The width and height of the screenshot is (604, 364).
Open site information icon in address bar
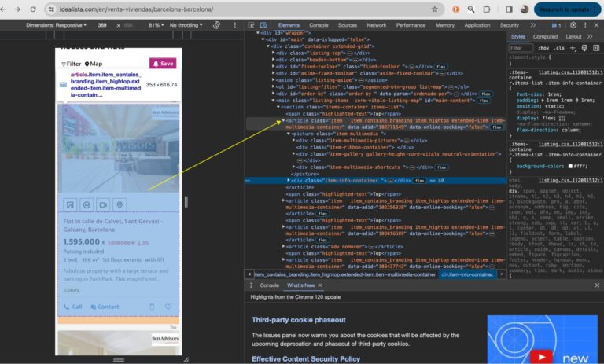[51, 9]
